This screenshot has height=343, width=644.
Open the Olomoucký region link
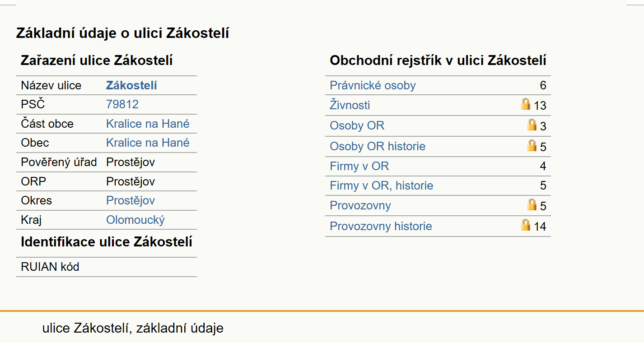click(x=135, y=220)
